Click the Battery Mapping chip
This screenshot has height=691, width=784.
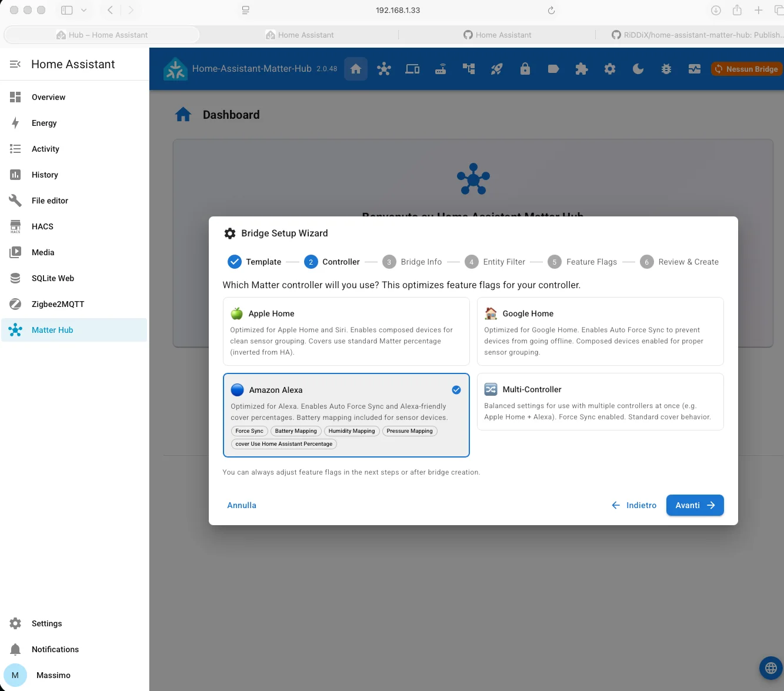click(296, 431)
